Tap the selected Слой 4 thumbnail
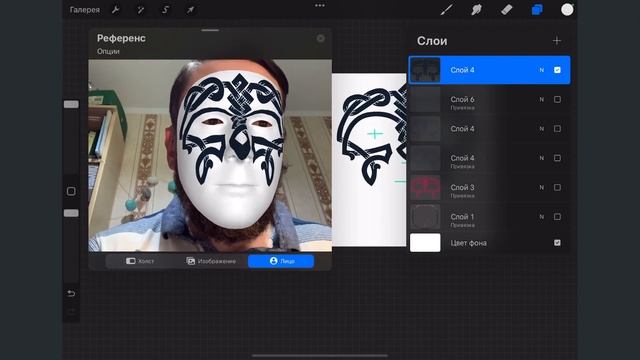The image size is (640, 360). 425,70
